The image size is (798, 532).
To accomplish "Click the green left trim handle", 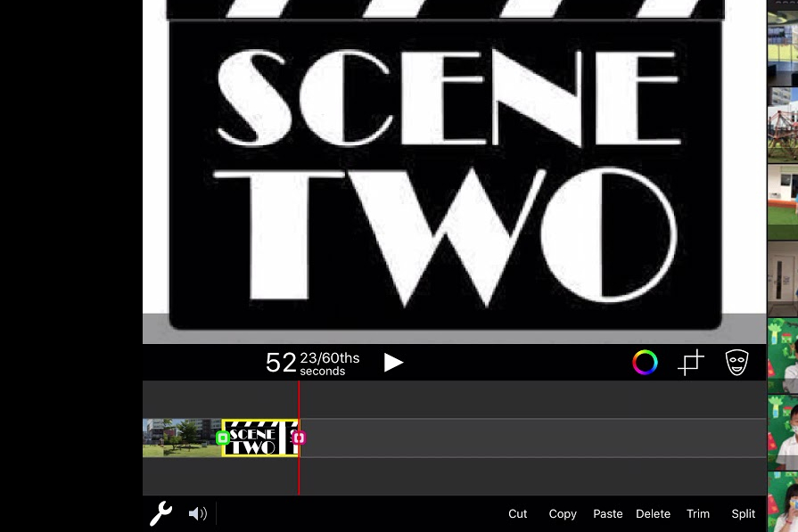I will coord(222,438).
